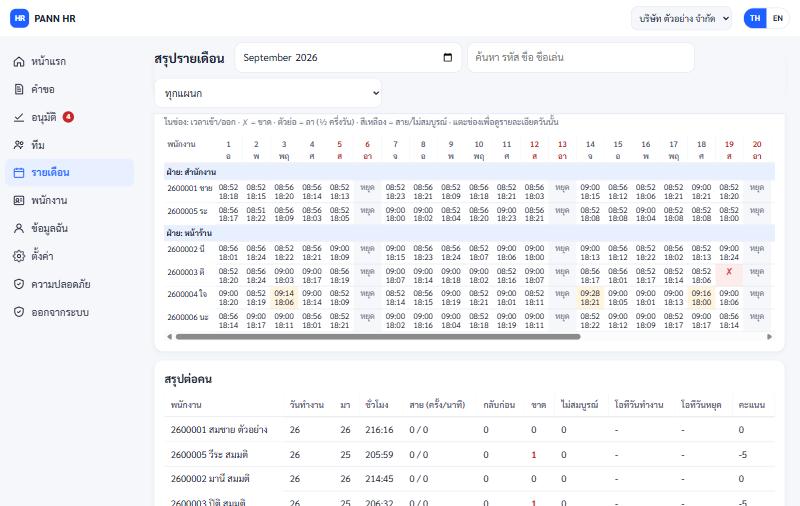
Task: Click the ชั่วโมง column header
Action: (x=377, y=405)
